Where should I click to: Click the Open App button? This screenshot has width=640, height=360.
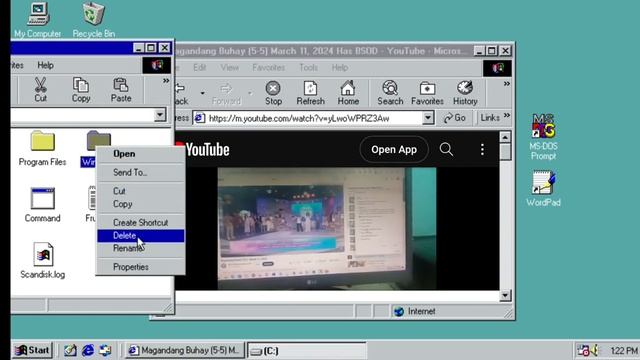click(394, 150)
